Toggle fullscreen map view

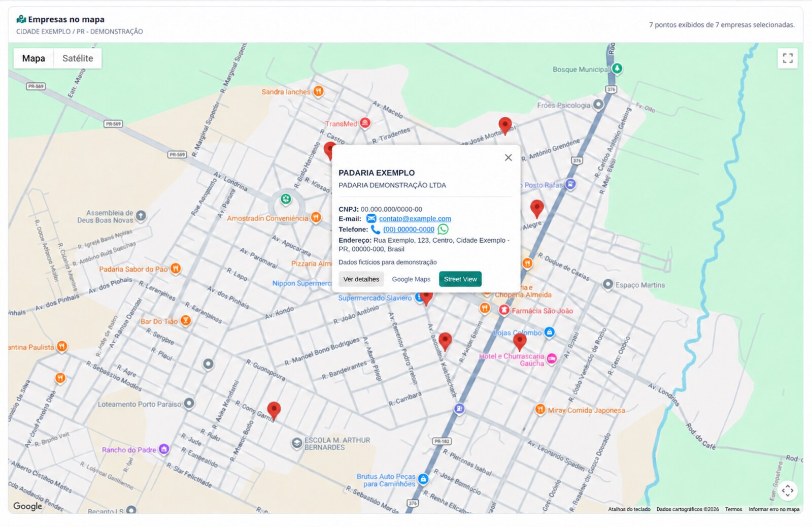pyautogui.click(x=788, y=58)
